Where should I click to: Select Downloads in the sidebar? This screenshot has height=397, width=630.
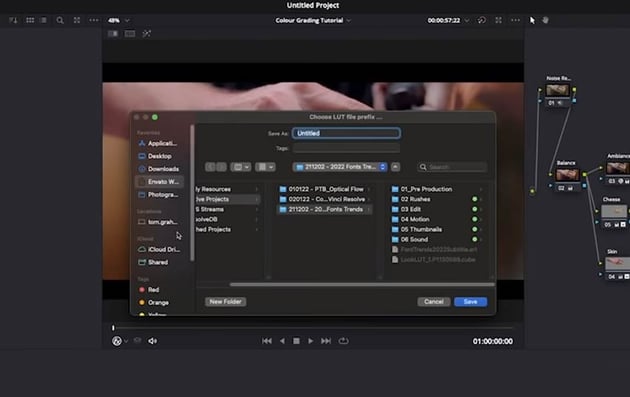point(160,169)
